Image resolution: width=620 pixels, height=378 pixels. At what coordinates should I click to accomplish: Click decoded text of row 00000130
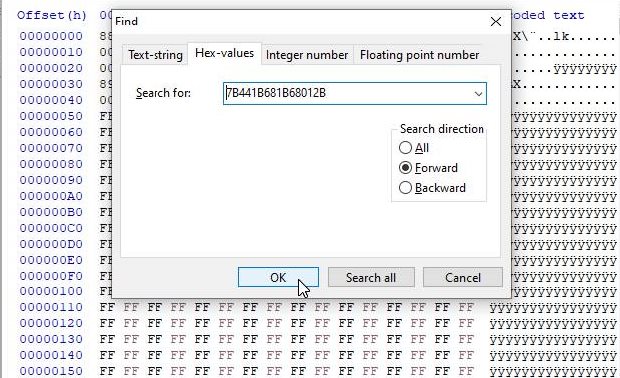tap(553, 340)
